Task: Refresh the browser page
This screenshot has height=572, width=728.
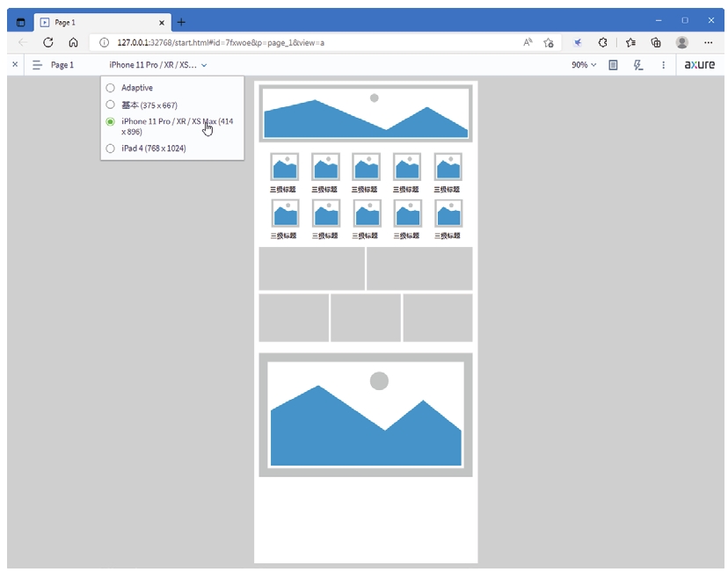Action: pos(48,42)
